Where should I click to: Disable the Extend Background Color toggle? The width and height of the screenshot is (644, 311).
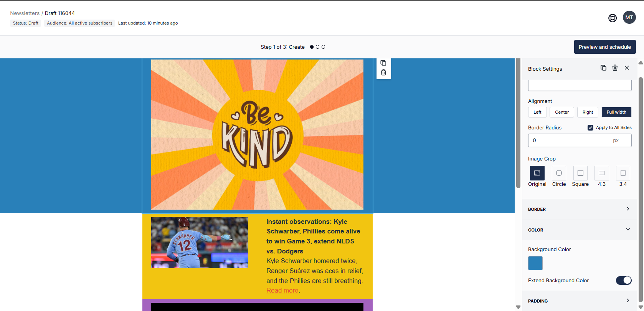coord(623,280)
